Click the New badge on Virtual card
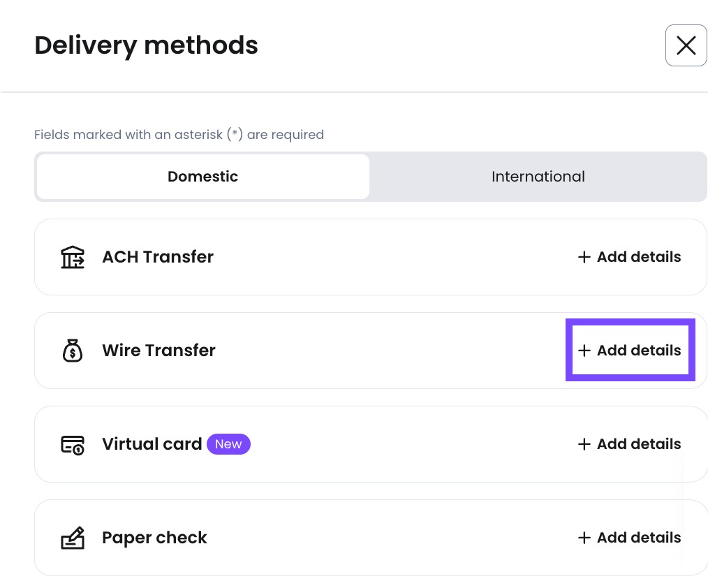This screenshot has width=708, height=588. [228, 444]
